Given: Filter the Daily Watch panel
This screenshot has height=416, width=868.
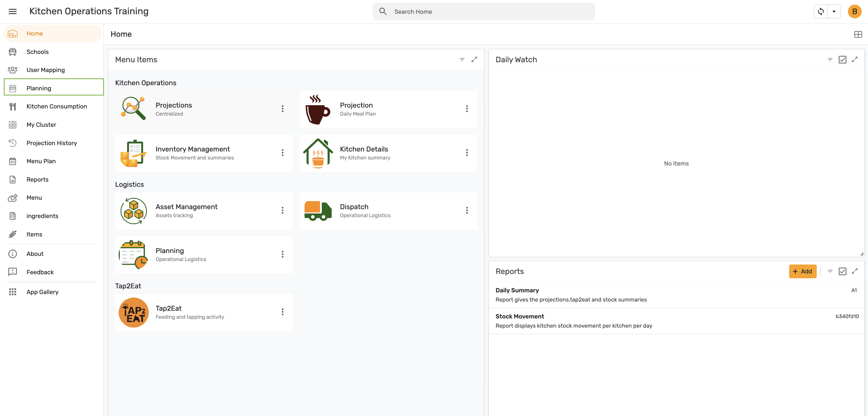Looking at the screenshot, I should pyautogui.click(x=830, y=60).
